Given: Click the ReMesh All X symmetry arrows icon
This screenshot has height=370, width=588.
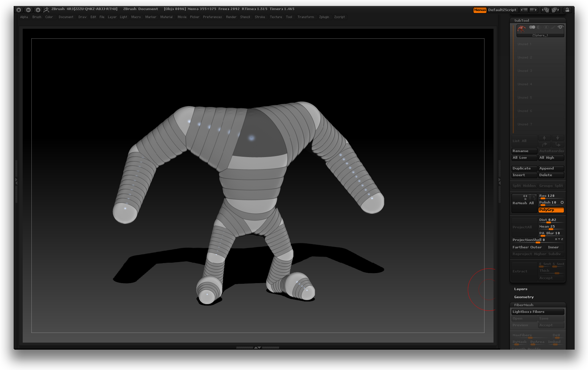Looking at the screenshot, I should click(525, 196).
